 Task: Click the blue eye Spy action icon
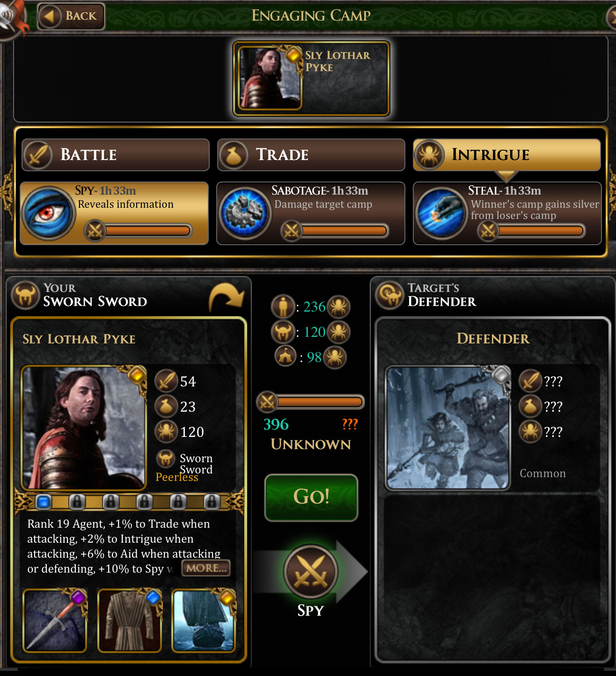pyautogui.click(x=49, y=213)
